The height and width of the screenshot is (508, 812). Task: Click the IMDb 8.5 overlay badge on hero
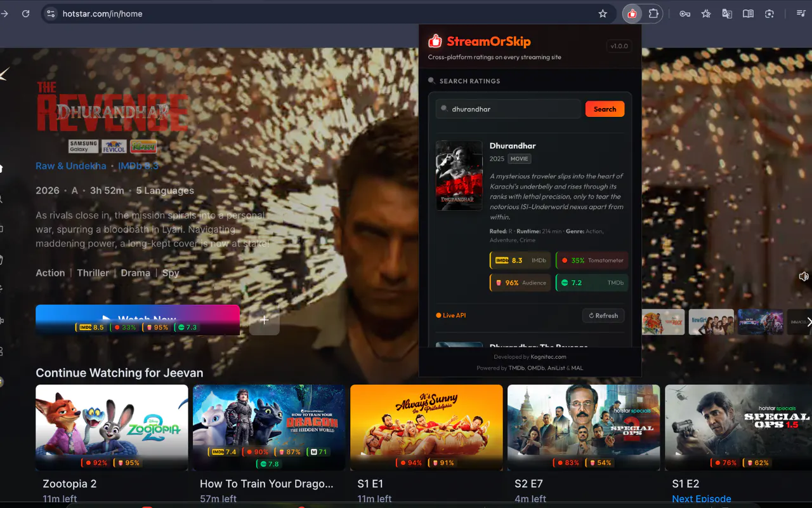pos(90,328)
